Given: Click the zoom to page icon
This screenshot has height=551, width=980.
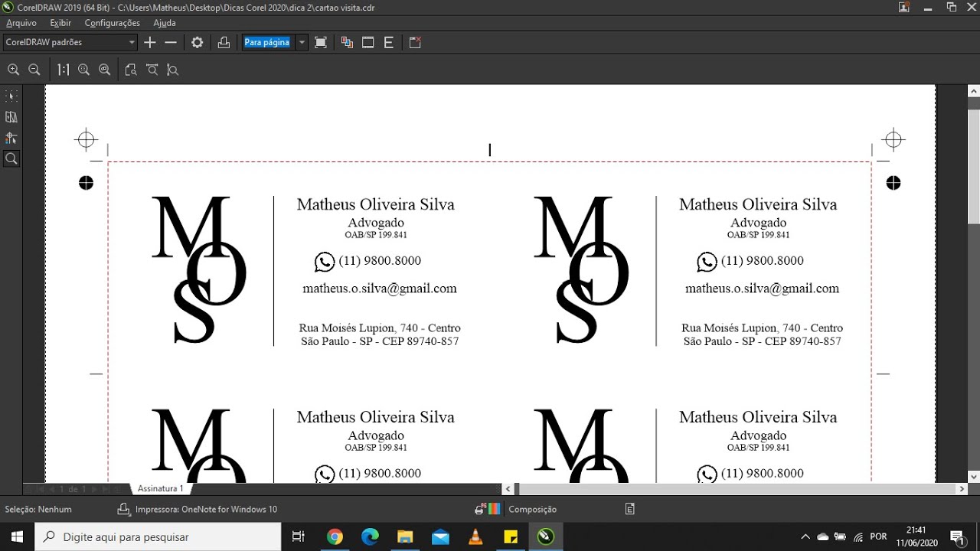Looking at the screenshot, I should 131,70.
